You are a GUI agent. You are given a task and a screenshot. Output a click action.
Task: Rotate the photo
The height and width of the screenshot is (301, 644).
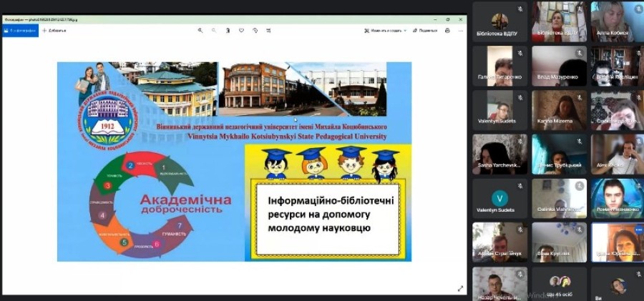[x=255, y=31]
